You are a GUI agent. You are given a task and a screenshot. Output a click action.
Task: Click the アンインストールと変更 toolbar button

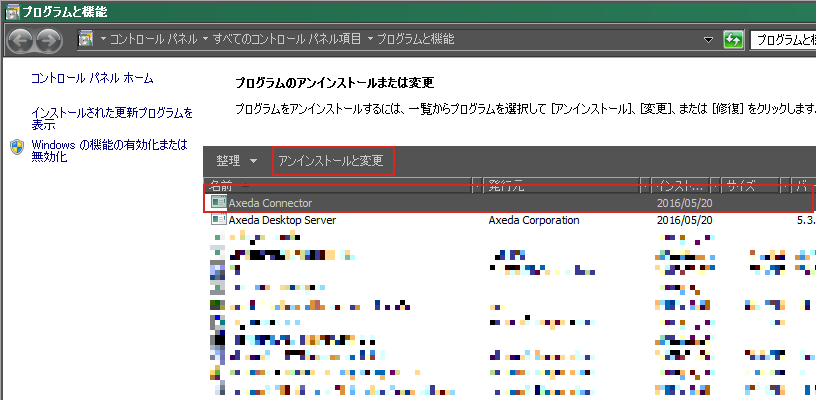click(331, 161)
